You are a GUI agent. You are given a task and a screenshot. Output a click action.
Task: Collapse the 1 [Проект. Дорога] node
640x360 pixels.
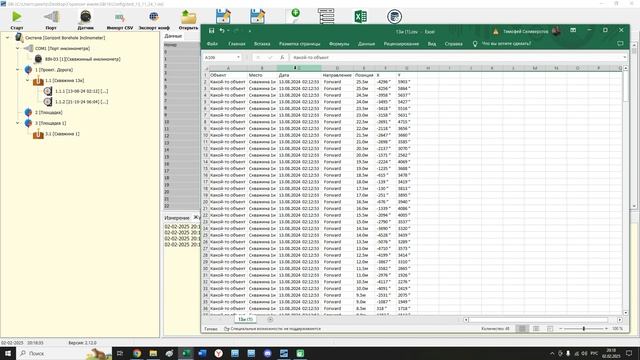(x=18, y=70)
